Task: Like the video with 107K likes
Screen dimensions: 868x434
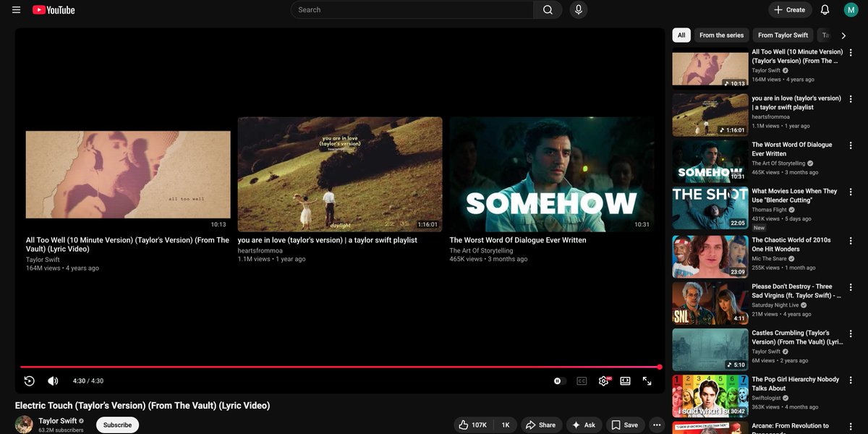Action: [474, 425]
